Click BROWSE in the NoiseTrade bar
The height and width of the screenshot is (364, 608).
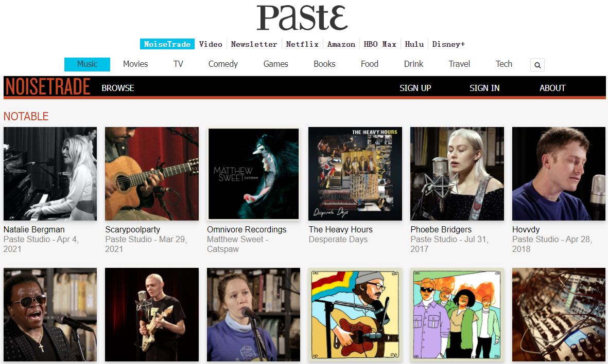click(118, 88)
